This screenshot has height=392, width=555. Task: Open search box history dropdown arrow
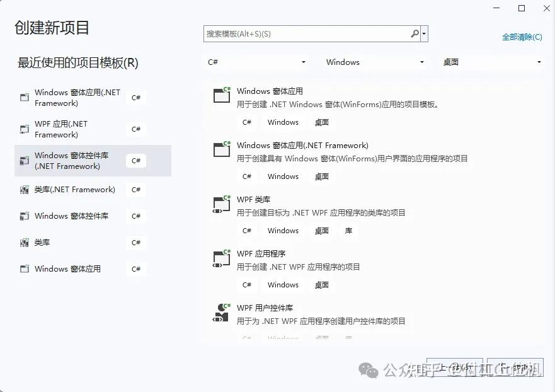424,34
